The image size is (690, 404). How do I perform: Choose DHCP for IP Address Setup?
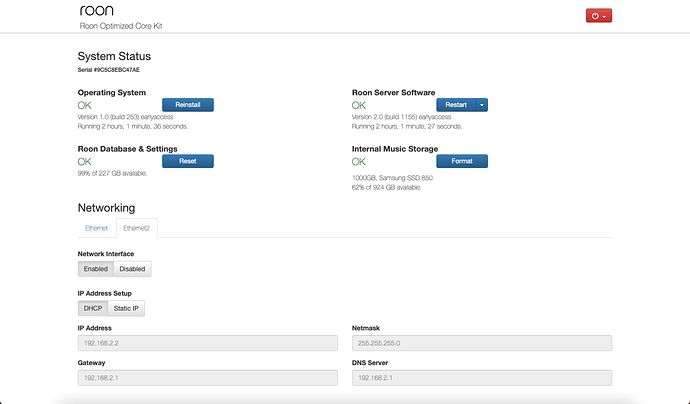pyautogui.click(x=93, y=309)
